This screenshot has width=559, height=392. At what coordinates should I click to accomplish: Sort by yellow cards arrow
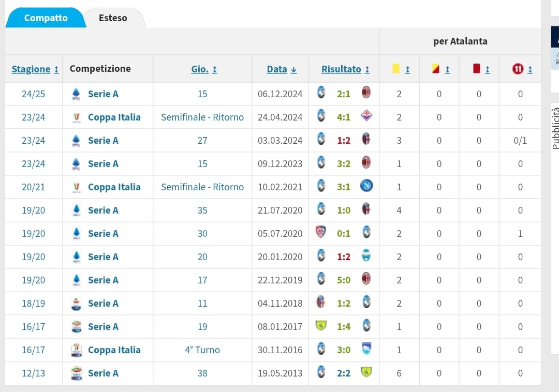click(407, 69)
